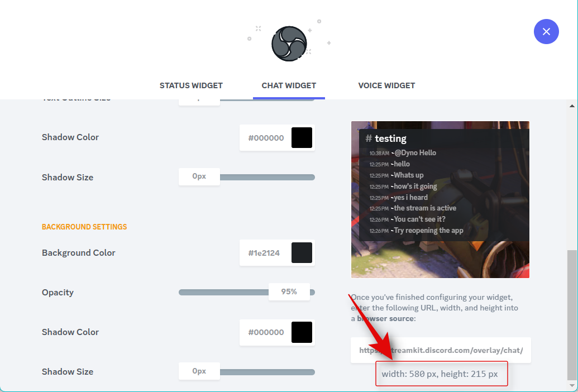
Task: Select the streamkit overlay URL field
Action: [x=441, y=350]
